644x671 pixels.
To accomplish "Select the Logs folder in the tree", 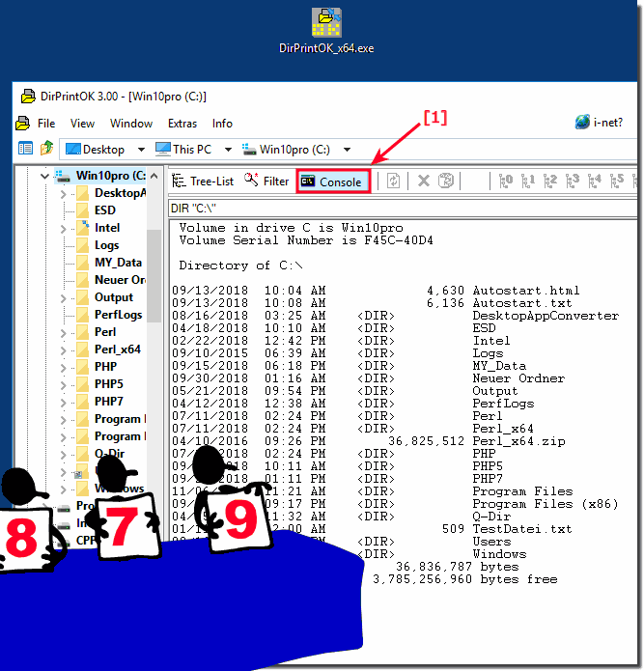I will pyautogui.click(x=106, y=245).
